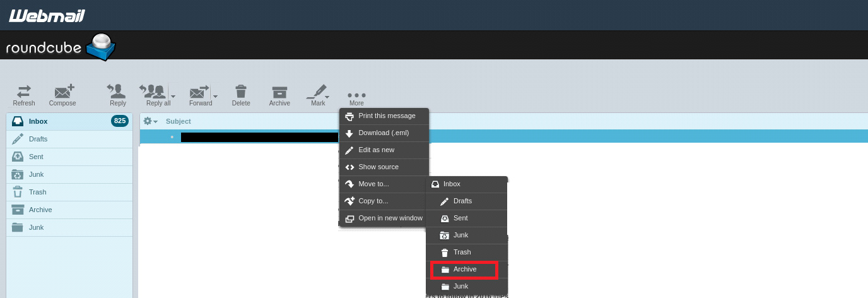This screenshot has width=868, height=298.
Task: Open the Trash folder in sidebar
Action: click(x=37, y=192)
